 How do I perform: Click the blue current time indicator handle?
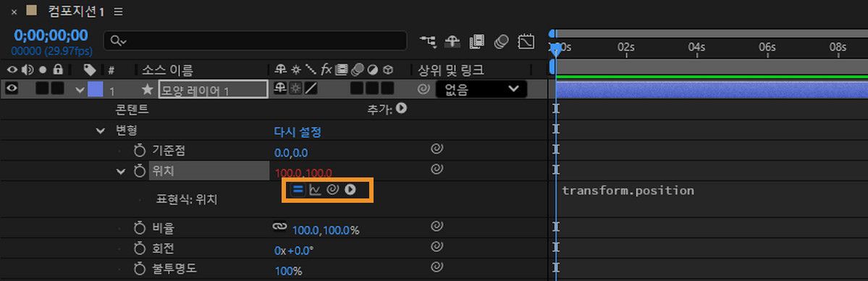(555, 49)
